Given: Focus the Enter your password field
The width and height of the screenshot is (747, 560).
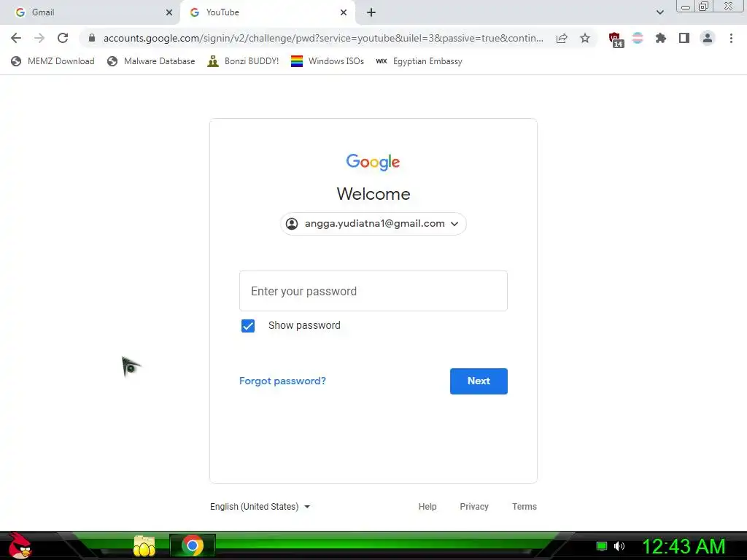Looking at the screenshot, I should [373, 291].
